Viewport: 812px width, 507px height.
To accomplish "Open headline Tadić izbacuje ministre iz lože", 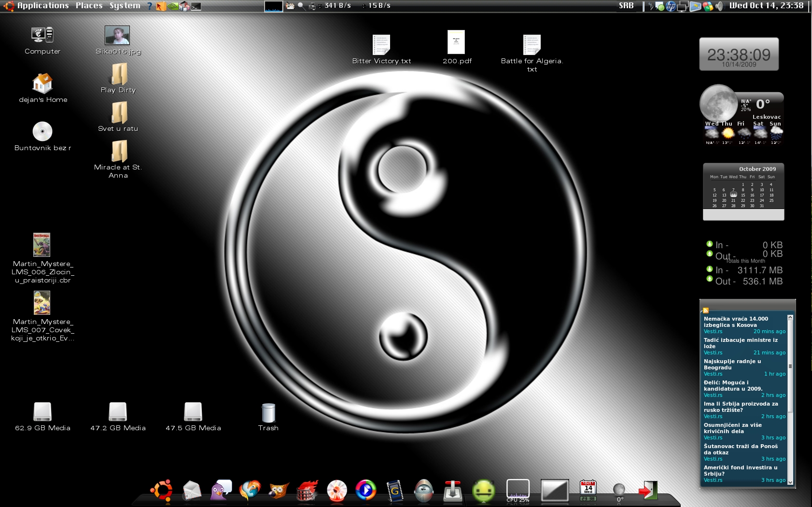I will pos(741,343).
